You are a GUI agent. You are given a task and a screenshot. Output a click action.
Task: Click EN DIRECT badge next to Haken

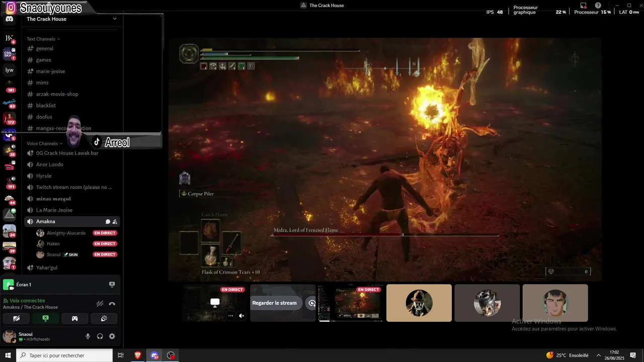pos(105,244)
